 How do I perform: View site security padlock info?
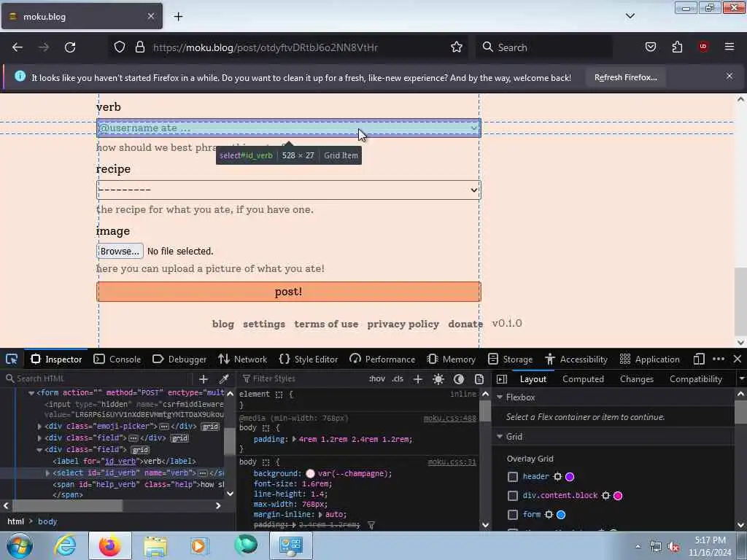(139, 47)
